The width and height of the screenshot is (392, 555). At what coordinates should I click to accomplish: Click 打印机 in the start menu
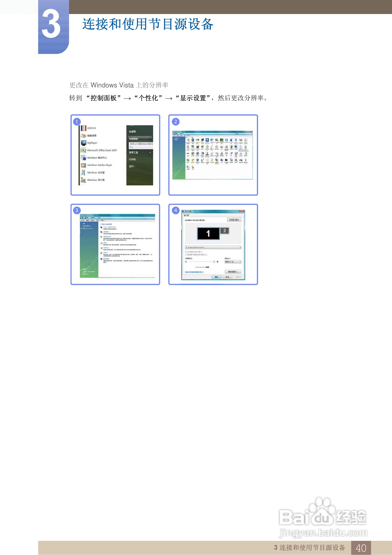coord(132,159)
